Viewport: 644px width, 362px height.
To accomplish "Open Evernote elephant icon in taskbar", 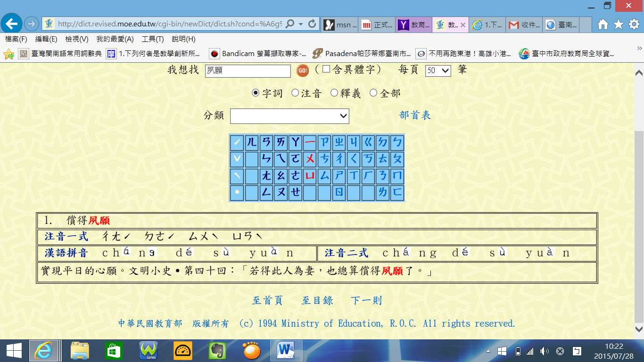I will point(217,350).
